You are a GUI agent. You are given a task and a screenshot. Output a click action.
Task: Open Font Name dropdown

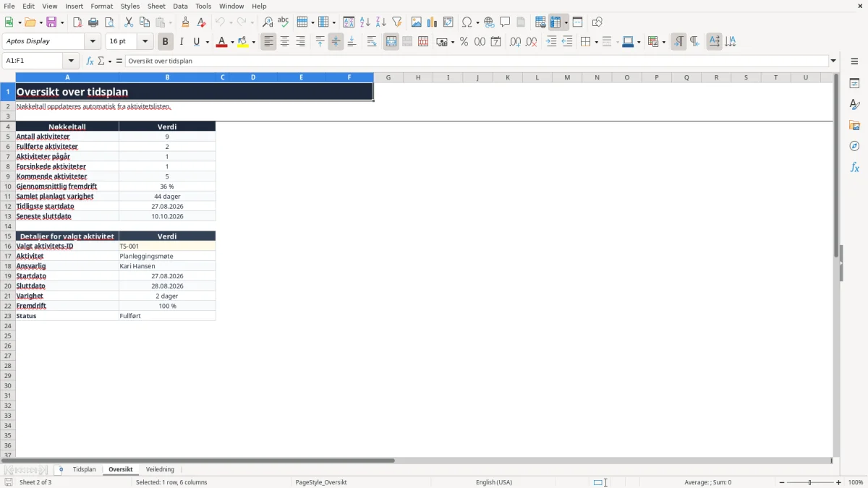93,42
